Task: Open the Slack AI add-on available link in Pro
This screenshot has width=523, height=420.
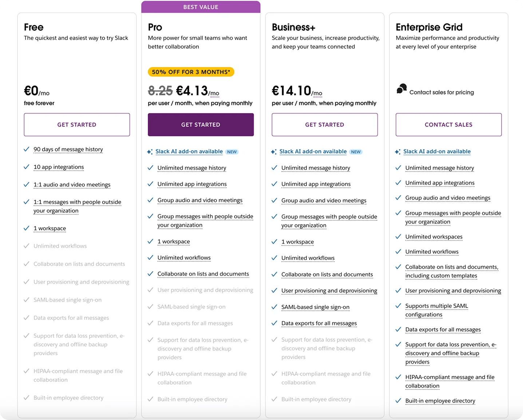Action: click(189, 151)
